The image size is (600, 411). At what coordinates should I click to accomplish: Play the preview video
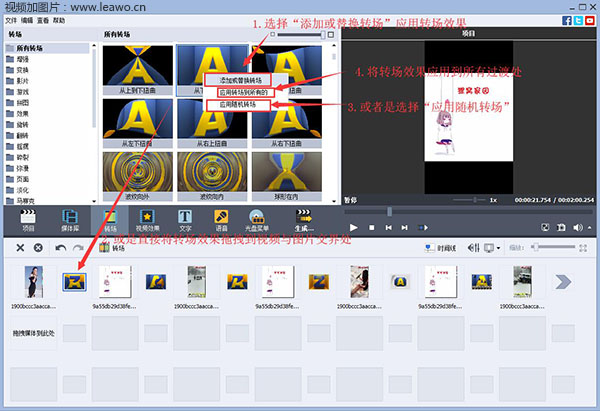point(354,227)
